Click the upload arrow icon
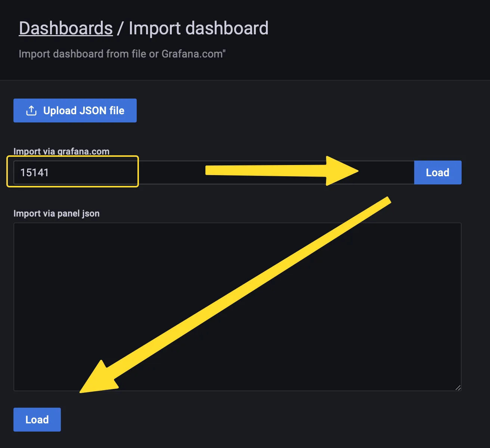490x448 pixels. (x=31, y=111)
